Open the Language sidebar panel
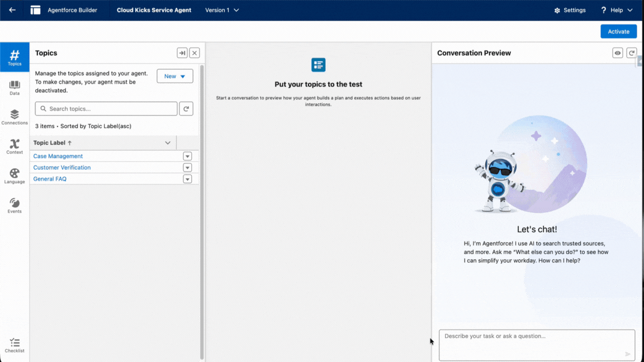Image resolution: width=644 pixels, height=362 pixels. (15, 176)
